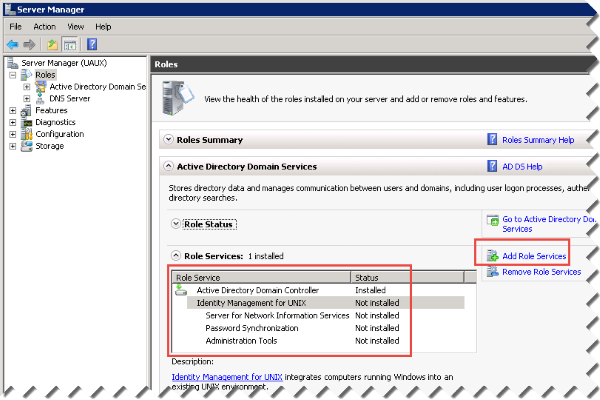Click the blue Help toolbar icon
Image resolution: width=600 pixels, height=400 pixels.
click(x=92, y=44)
